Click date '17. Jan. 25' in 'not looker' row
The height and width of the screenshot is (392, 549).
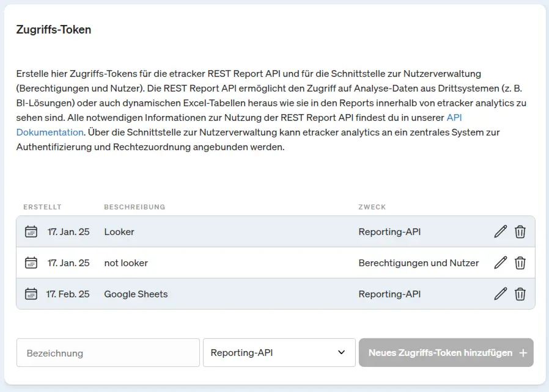(68, 263)
